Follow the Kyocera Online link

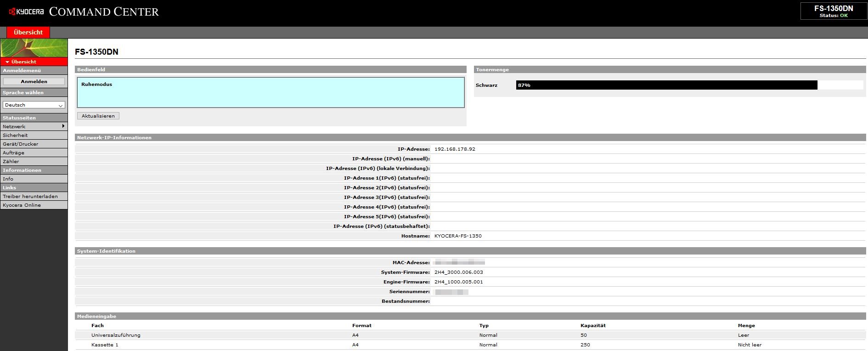click(34, 205)
